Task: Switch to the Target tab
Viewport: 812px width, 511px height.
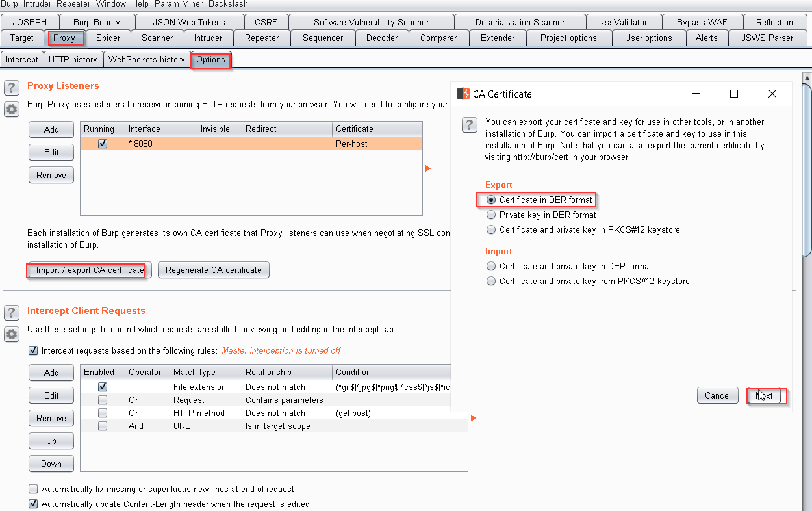Action: tap(22, 38)
